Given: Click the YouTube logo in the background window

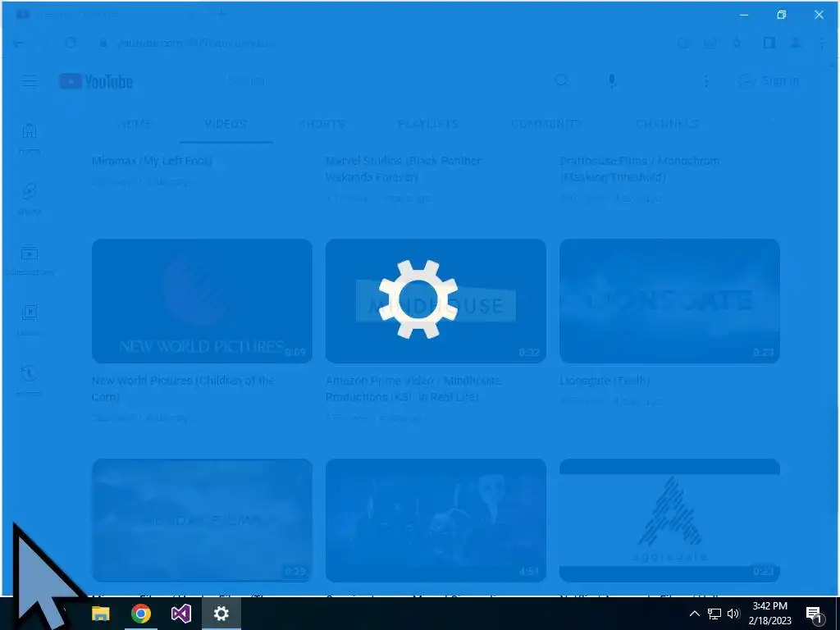Looking at the screenshot, I should [x=96, y=81].
